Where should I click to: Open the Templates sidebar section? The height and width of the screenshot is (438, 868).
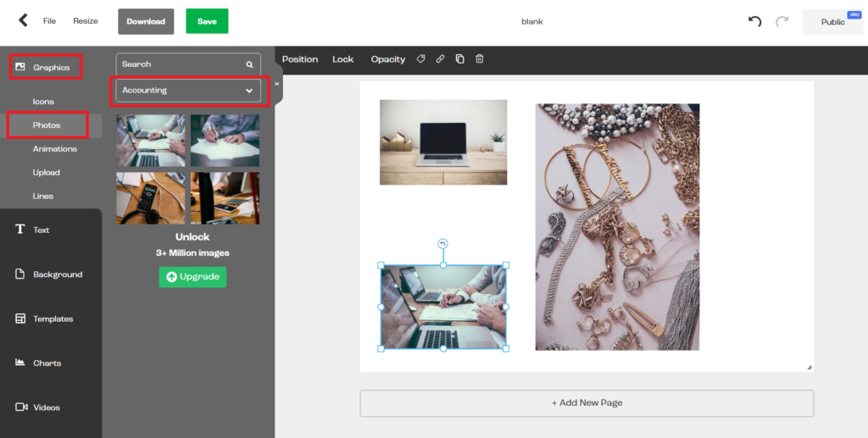(x=44, y=319)
